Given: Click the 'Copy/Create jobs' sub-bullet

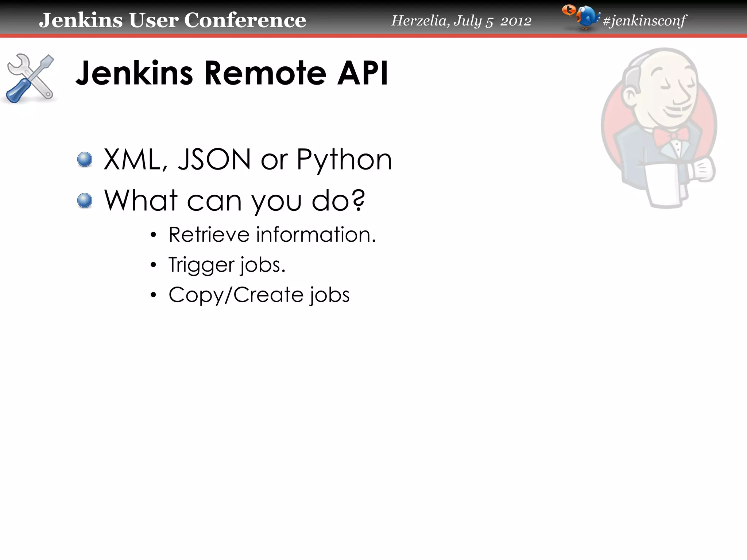Looking at the screenshot, I should pos(259,295).
